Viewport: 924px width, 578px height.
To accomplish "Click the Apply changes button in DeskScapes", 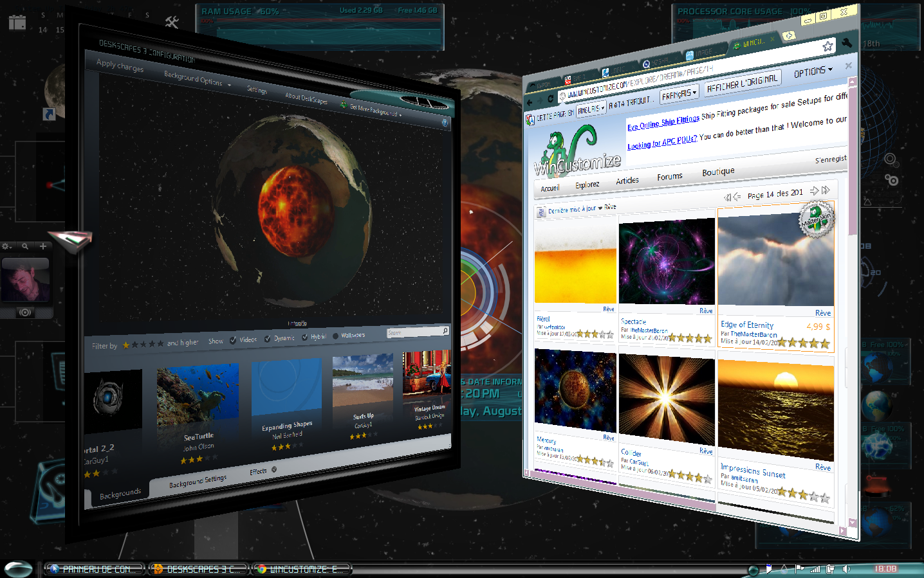I will point(120,66).
